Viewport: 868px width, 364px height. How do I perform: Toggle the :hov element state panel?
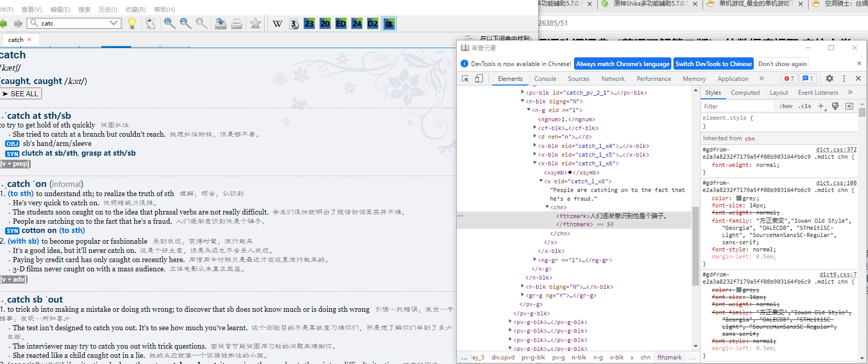pos(786,106)
